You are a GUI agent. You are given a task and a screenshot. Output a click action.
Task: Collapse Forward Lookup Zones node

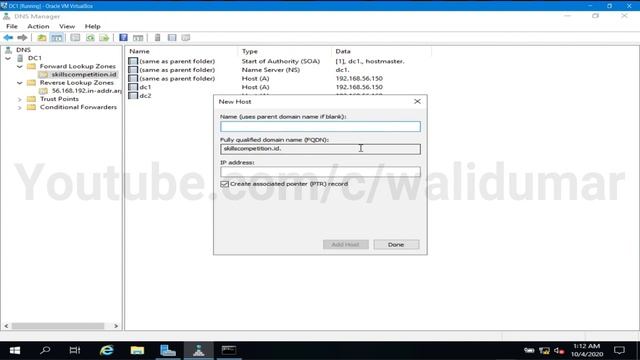coord(20,66)
